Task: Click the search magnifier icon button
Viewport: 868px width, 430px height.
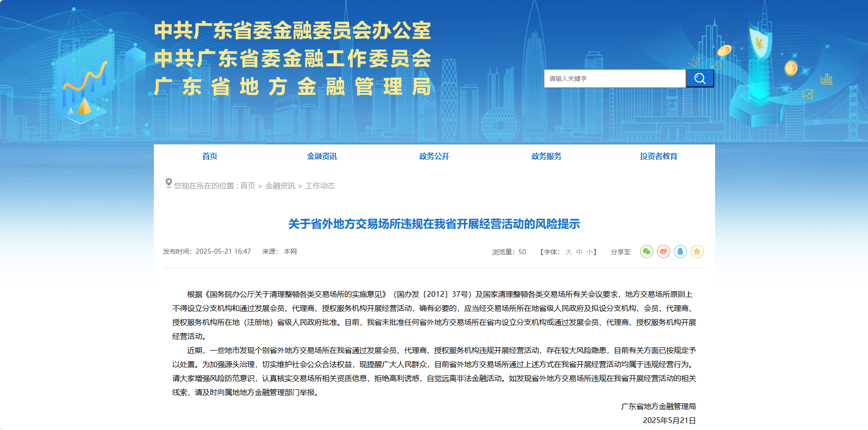Action: (700, 79)
